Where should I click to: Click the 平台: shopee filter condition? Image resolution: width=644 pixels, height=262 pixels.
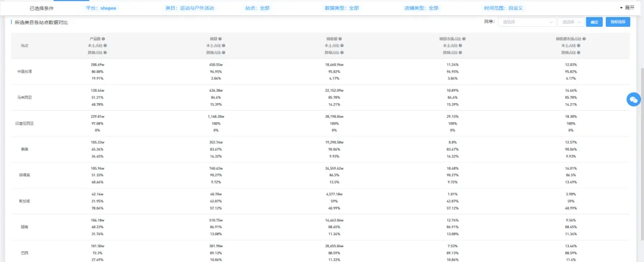[x=101, y=8]
